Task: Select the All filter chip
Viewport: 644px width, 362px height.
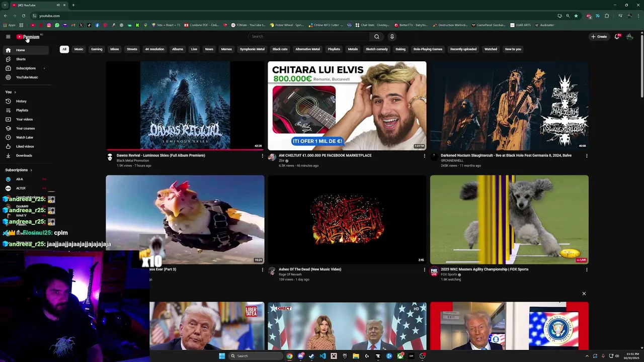Action: tap(64, 49)
